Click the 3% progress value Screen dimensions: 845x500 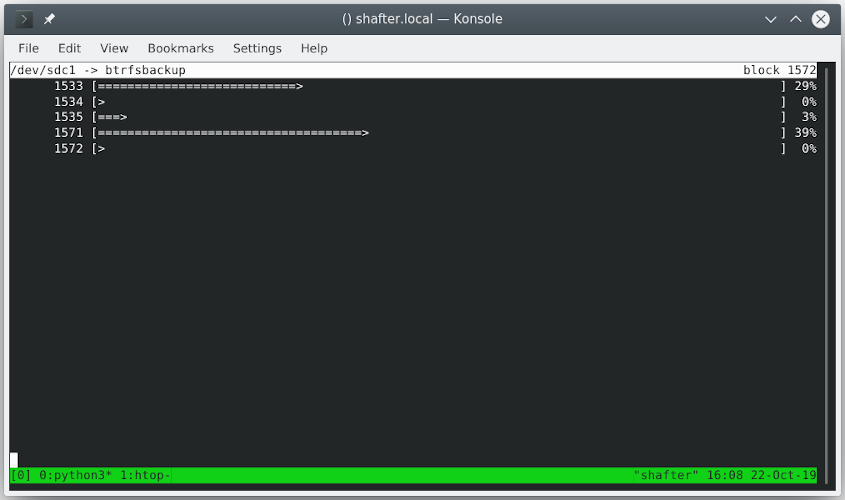[x=809, y=117]
